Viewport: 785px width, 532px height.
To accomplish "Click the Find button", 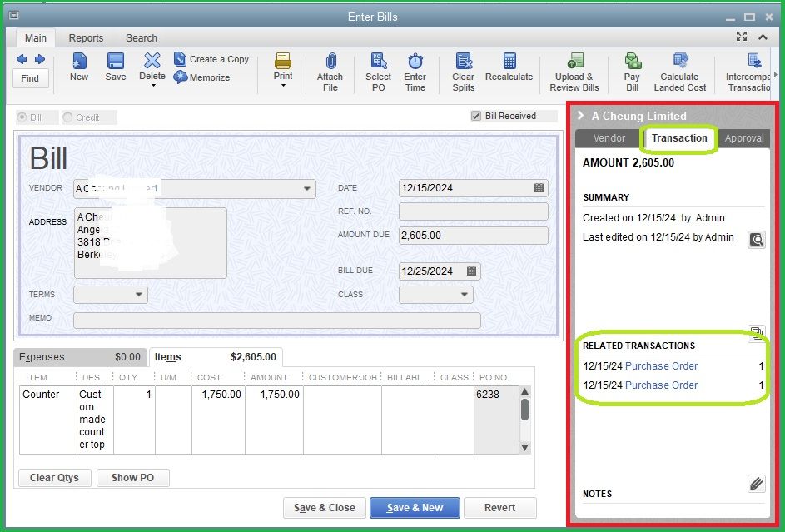I will coord(30,78).
